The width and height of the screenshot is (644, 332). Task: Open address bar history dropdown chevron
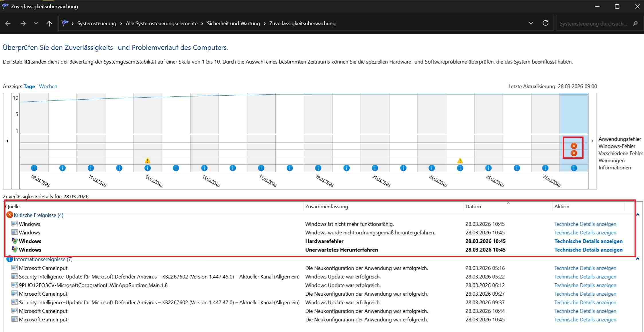(x=531, y=23)
